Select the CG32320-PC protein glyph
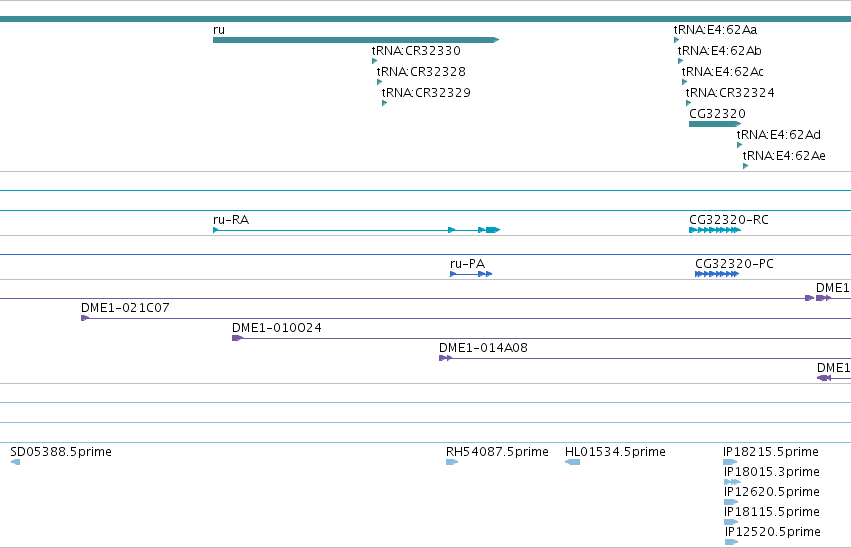This screenshot has height=548, width=851. click(x=717, y=274)
